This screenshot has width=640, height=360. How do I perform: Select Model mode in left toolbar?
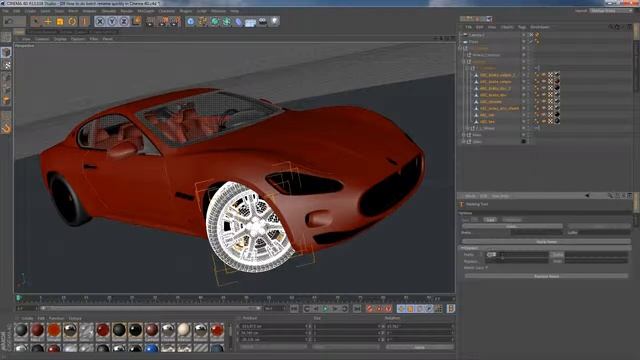6,52
